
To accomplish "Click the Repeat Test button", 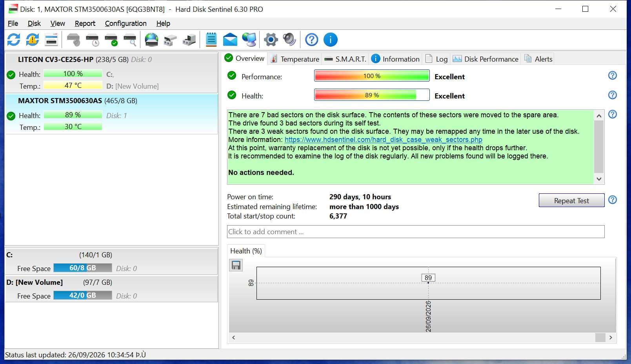I will point(571,200).
